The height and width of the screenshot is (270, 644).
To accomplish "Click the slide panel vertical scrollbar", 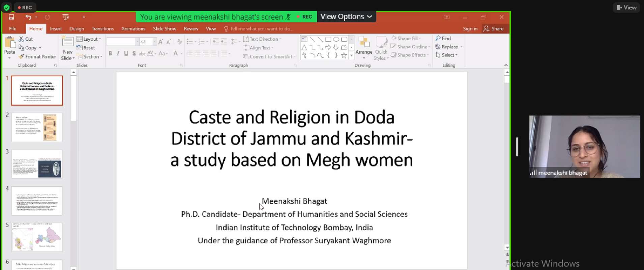I will pyautogui.click(x=74, y=98).
